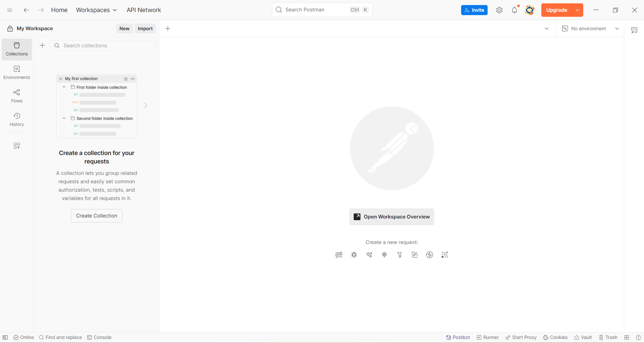The image size is (644, 343).
Task: Go to the API Network menu
Action: click(x=144, y=10)
